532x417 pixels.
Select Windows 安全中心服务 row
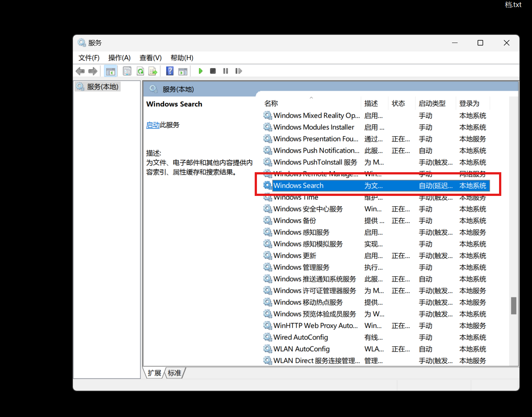pyautogui.click(x=376, y=209)
